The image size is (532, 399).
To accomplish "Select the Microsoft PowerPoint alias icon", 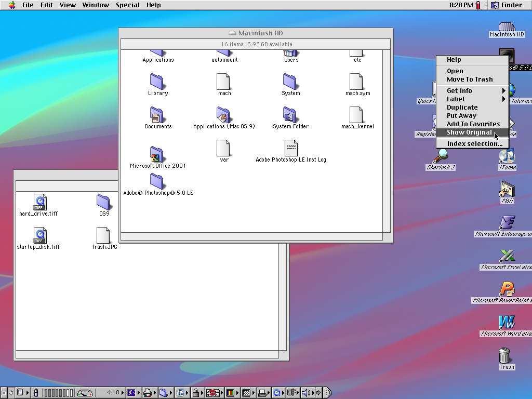I will click(507, 289).
